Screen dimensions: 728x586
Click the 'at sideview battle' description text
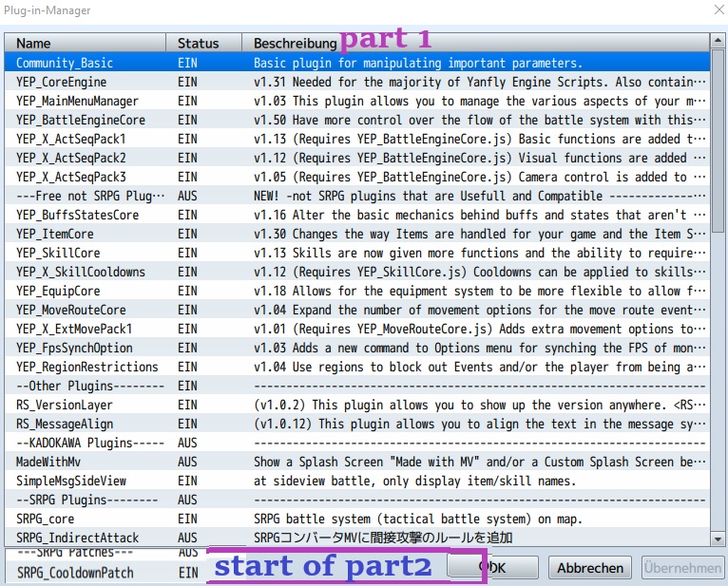pyautogui.click(x=414, y=482)
